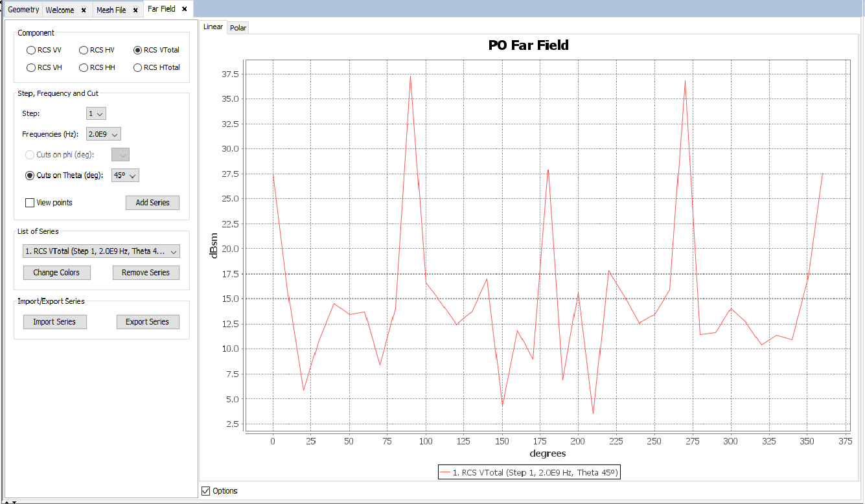Open the Geometry tab

click(x=23, y=10)
